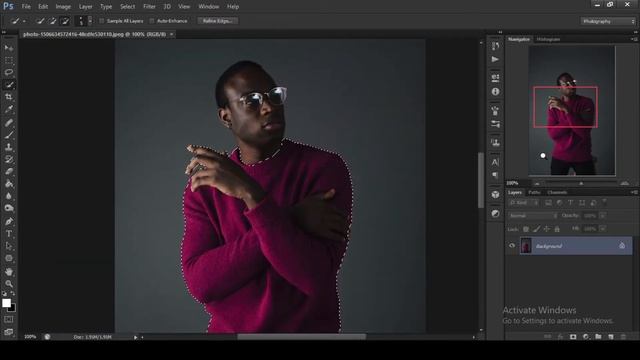Image resolution: width=640 pixels, height=360 pixels.
Task: Enable the Sample All Layers checkbox
Action: [102, 21]
